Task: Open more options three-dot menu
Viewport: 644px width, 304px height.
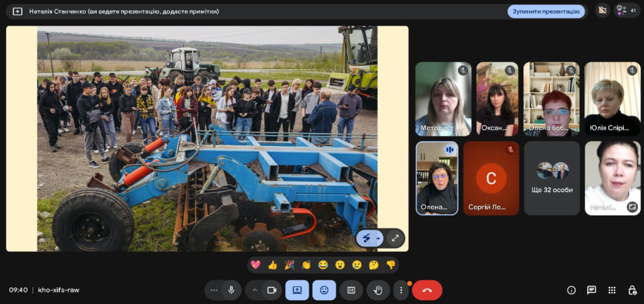Action: tap(401, 290)
